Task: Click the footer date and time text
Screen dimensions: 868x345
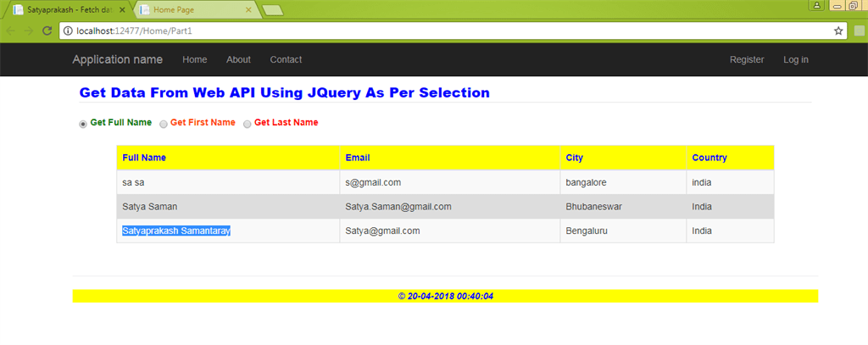Action: [446, 297]
